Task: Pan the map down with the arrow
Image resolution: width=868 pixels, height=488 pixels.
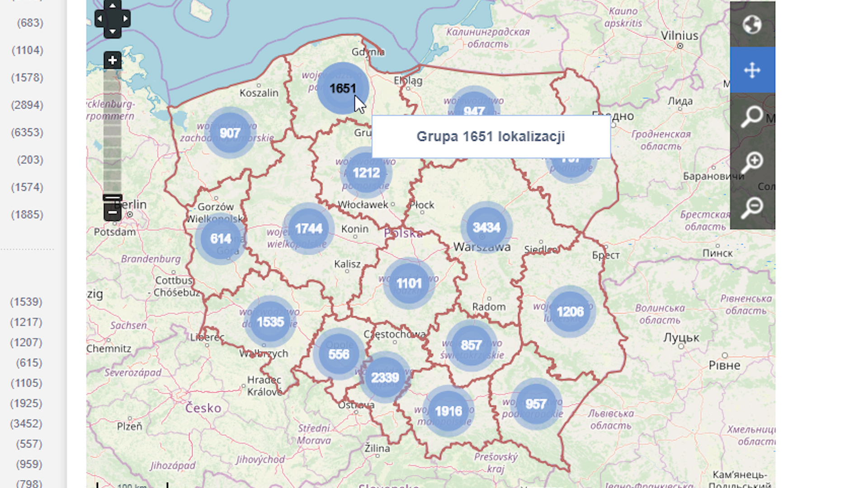Action: tap(113, 32)
